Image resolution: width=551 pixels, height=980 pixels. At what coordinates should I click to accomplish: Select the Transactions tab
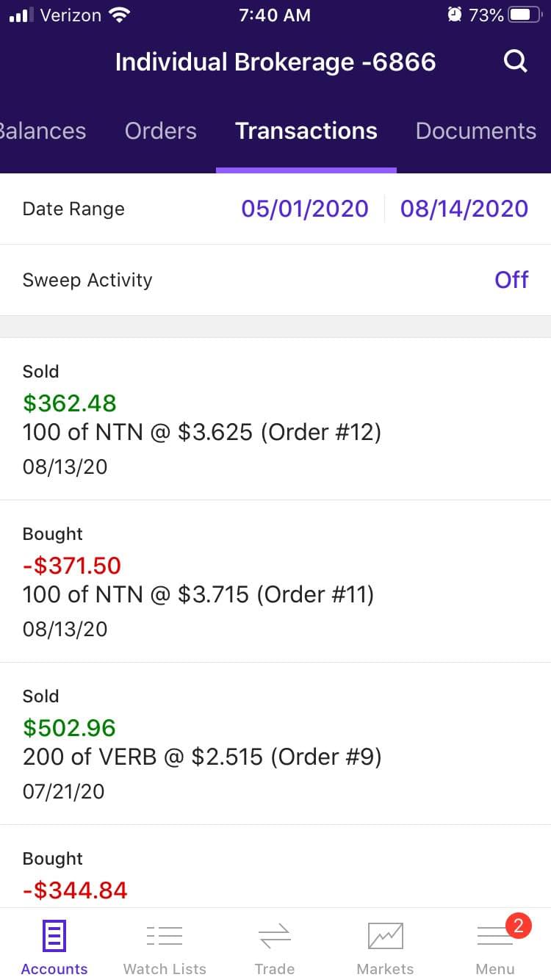[x=306, y=131]
